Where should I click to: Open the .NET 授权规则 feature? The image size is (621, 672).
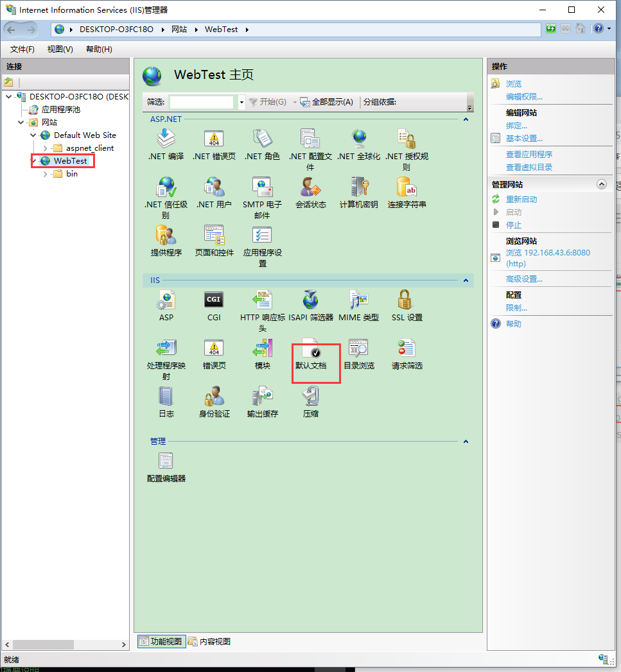(407, 150)
